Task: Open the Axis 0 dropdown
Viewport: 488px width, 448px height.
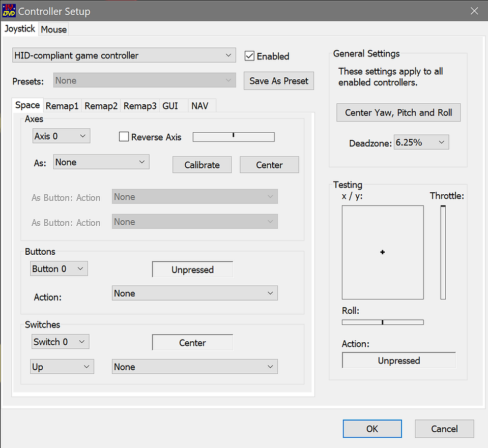Action: pyautogui.click(x=61, y=136)
